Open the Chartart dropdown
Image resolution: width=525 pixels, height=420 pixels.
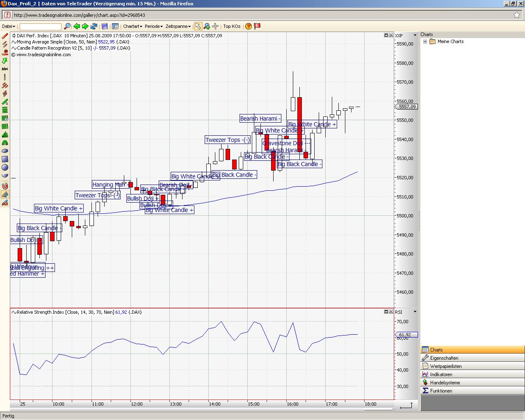pos(132,26)
